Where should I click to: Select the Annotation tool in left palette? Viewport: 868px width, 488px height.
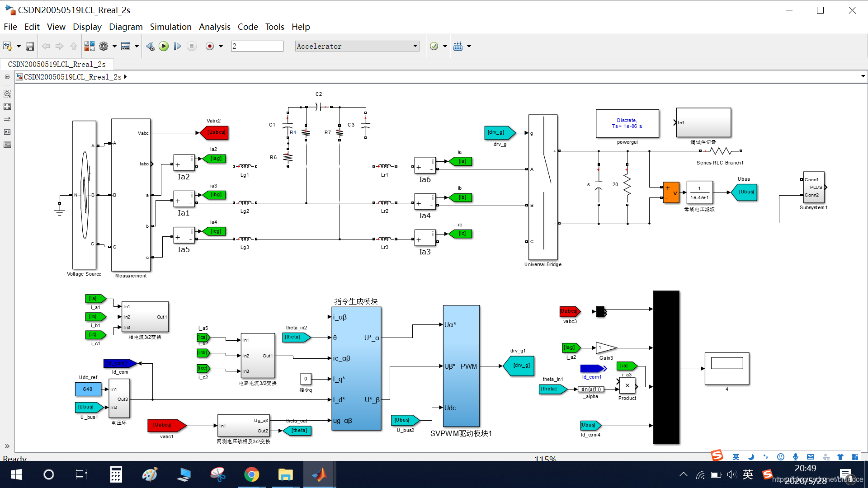tap(7, 132)
